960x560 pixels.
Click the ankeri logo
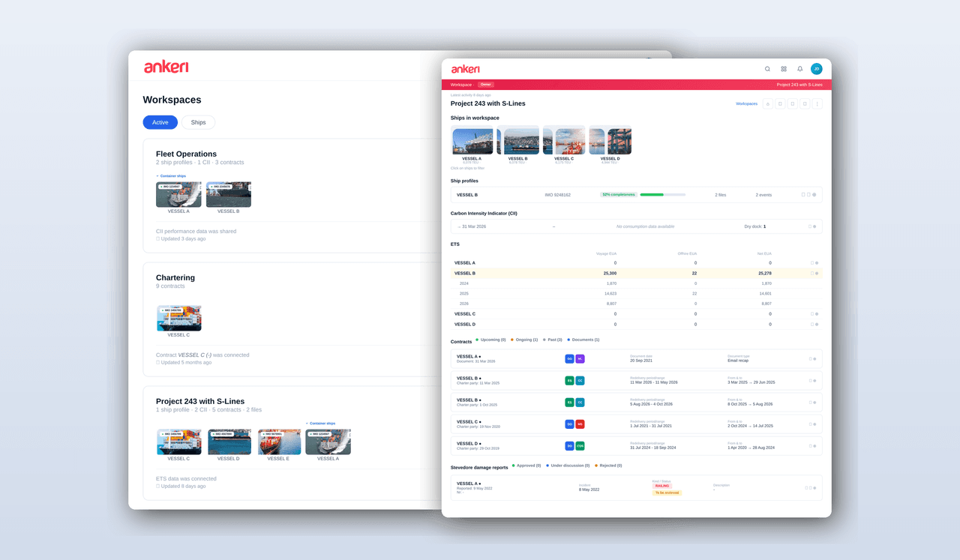[466, 68]
